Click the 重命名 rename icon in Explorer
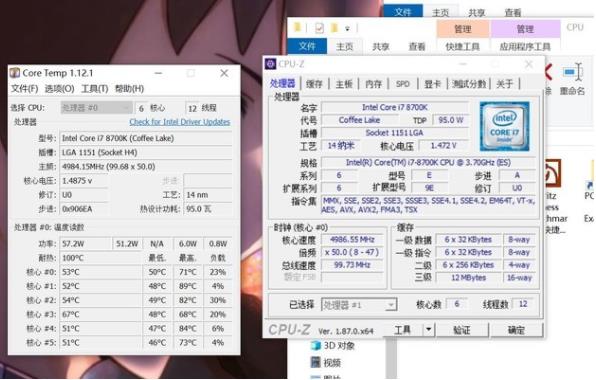Screen dimensions: 596x380 tap(572, 72)
